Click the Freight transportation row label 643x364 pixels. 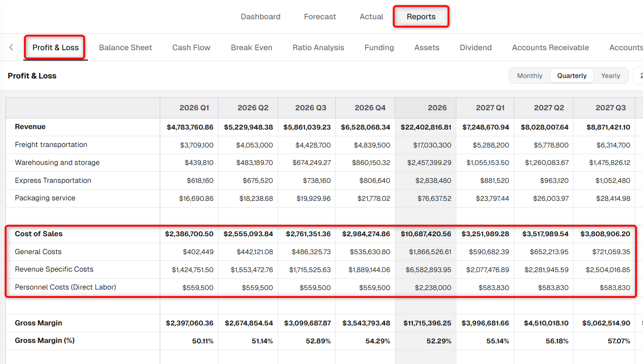pos(51,145)
